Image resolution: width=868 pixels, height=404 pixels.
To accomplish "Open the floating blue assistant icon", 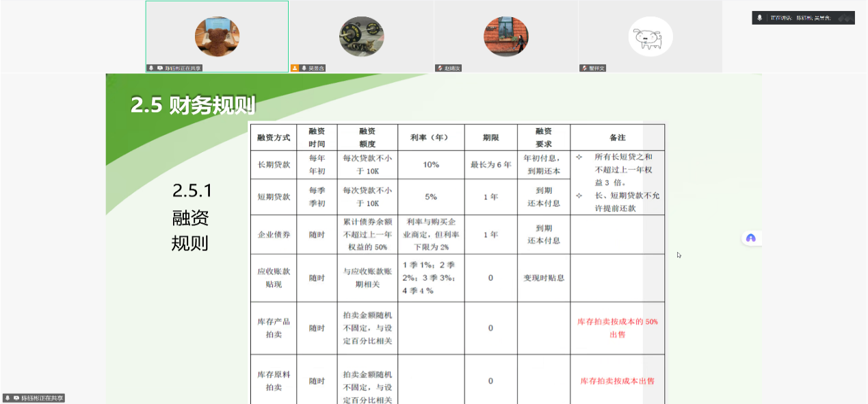I will tap(750, 238).
